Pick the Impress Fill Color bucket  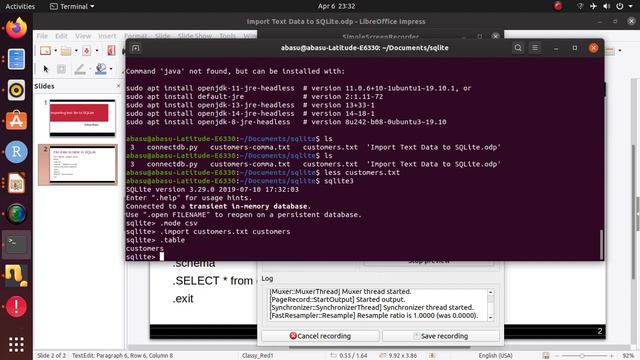point(100,69)
